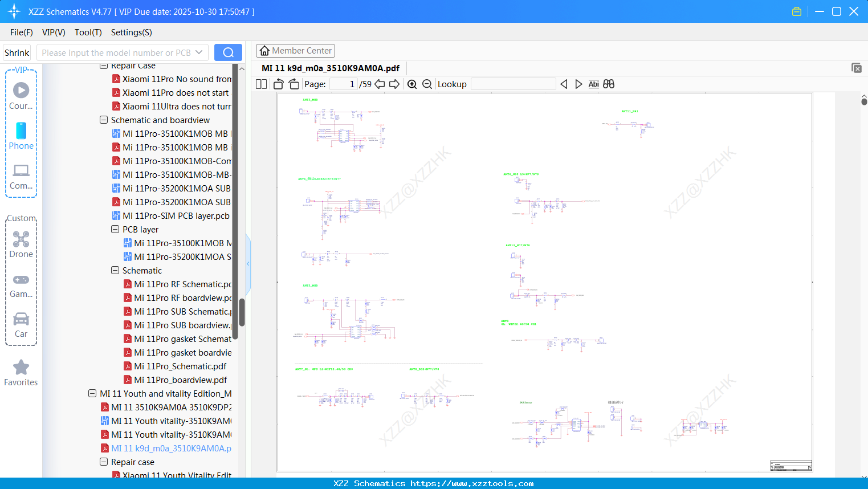Rotate page clockwise
The height and width of the screenshot is (489, 868).
pos(294,84)
